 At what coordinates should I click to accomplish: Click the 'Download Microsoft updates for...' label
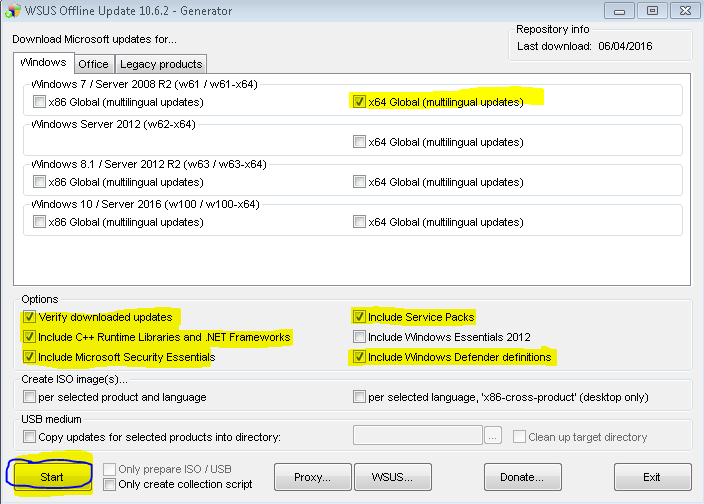94,39
